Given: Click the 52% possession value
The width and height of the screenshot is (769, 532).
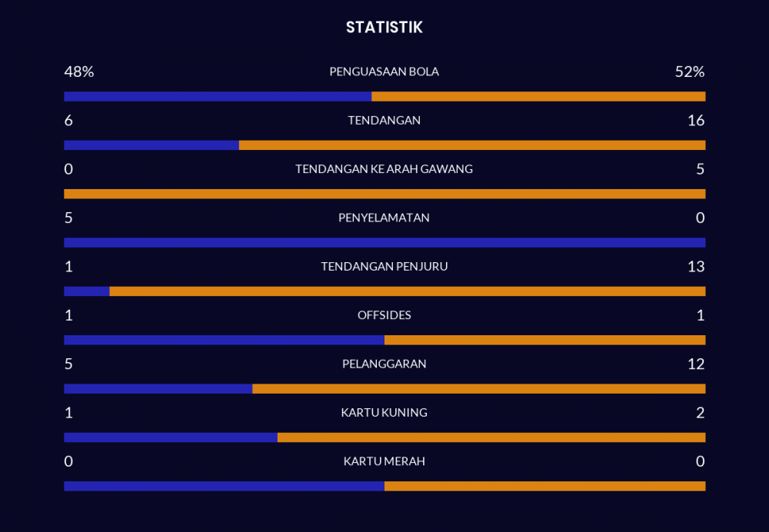Looking at the screenshot, I should 689,71.
